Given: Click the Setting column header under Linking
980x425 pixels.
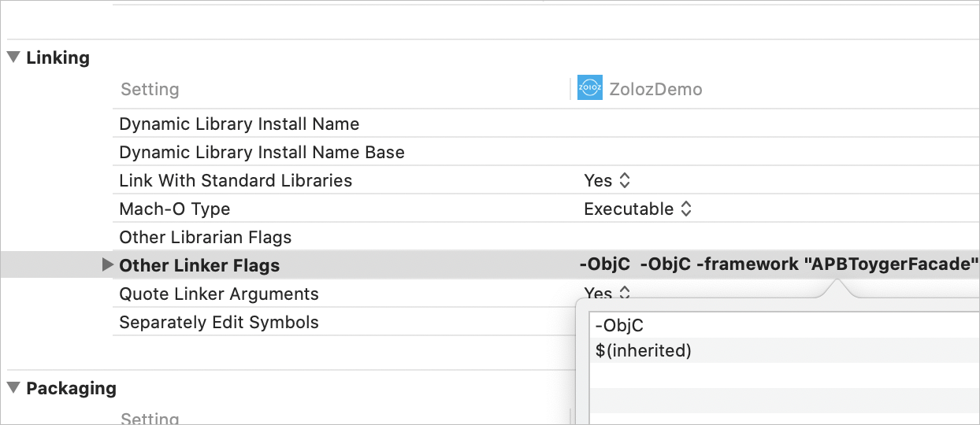Looking at the screenshot, I should (150, 89).
